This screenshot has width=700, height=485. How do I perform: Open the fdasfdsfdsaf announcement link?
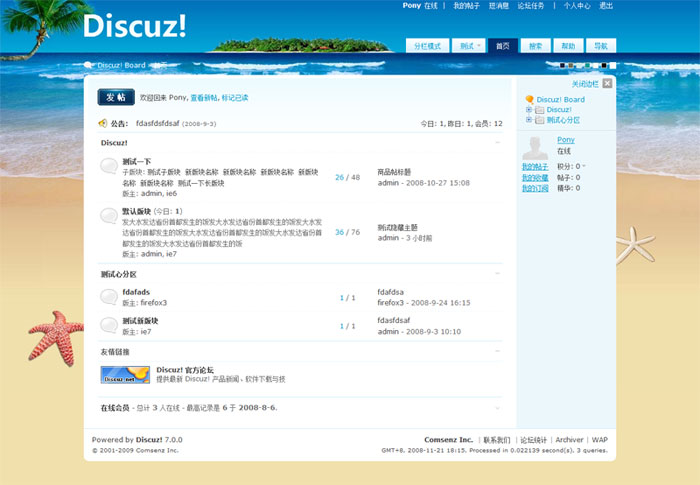tap(158, 123)
